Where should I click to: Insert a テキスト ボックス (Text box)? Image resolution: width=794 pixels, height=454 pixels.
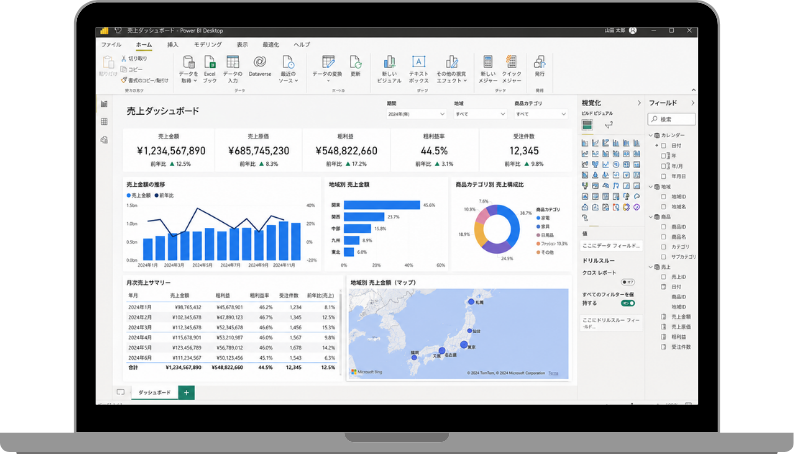click(418, 62)
